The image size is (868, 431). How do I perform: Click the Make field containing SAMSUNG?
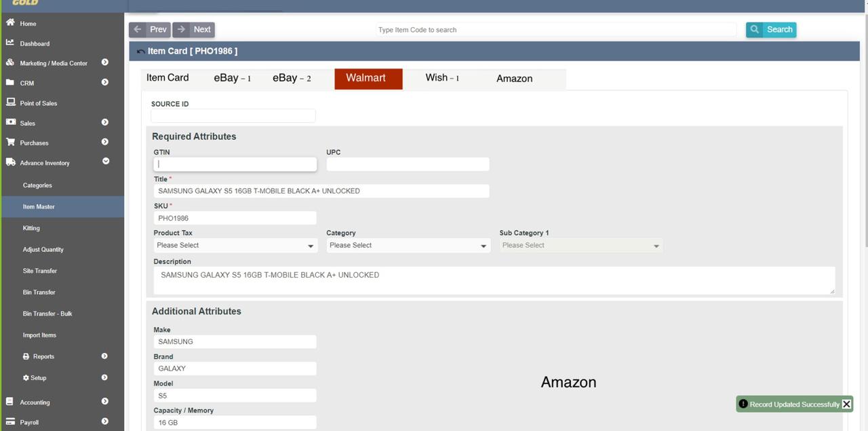(x=235, y=341)
